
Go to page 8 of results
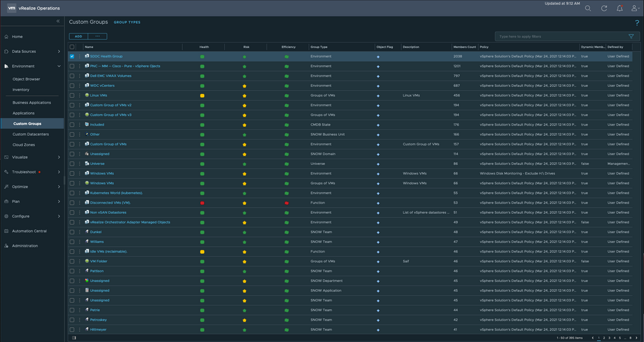coord(630,338)
